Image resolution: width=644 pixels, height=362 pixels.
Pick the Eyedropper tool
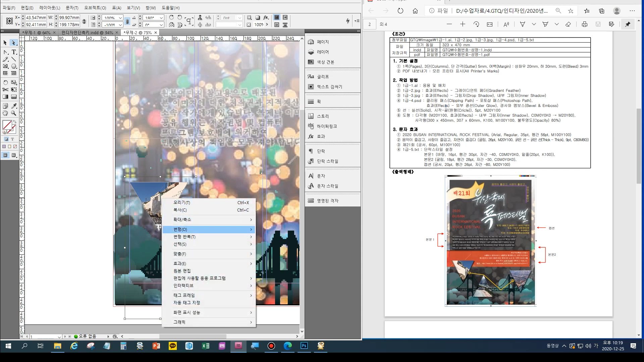point(14,106)
